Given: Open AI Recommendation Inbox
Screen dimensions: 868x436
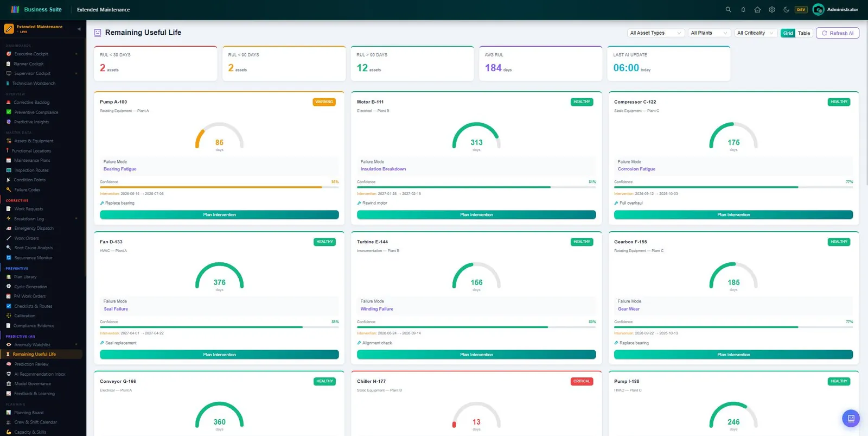Looking at the screenshot, I should [40, 374].
